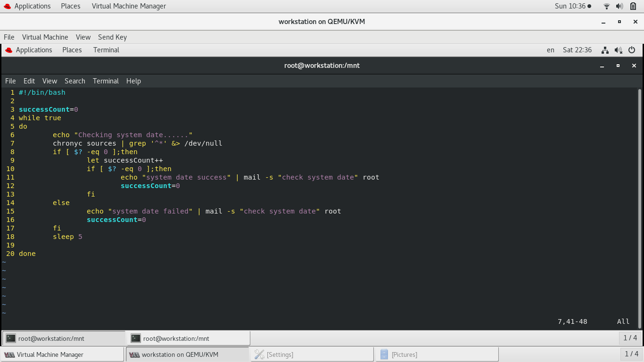Open the host Applications menu with red hat
644x362 pixels.
27,6
